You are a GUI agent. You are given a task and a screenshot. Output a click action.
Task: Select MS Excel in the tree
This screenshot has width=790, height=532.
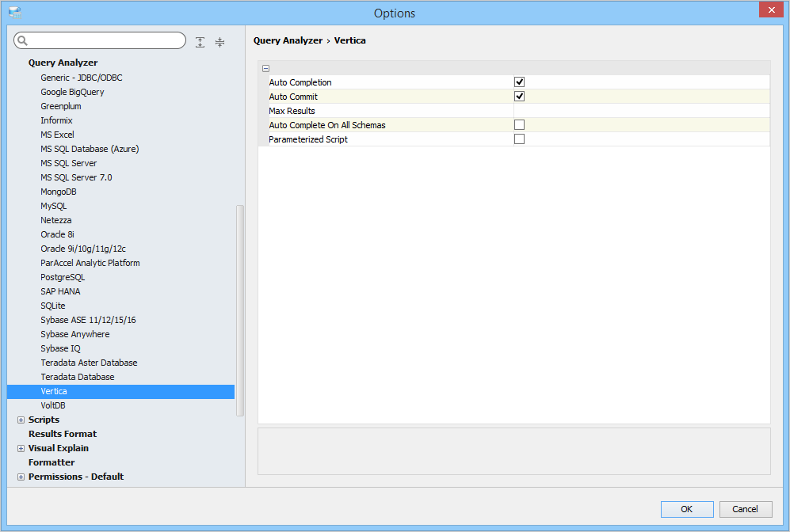[57, 135]
